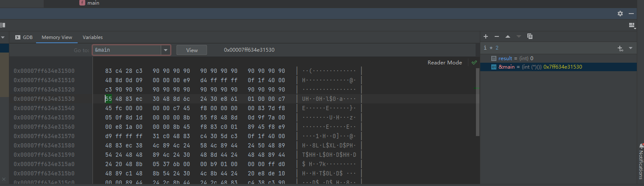The image size is (644, 186).
Task: Open the layout settings icon below the gear
Action: tap(632, 25)
